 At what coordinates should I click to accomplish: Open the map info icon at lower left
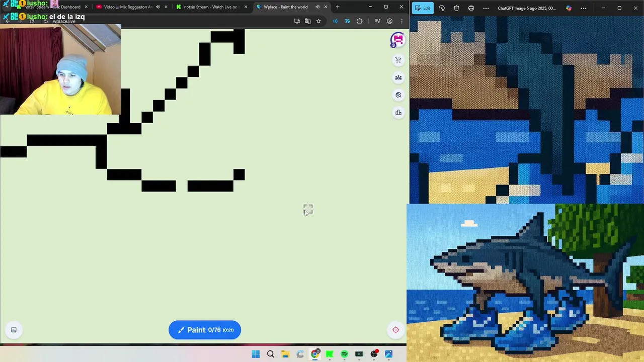(14, 330)
